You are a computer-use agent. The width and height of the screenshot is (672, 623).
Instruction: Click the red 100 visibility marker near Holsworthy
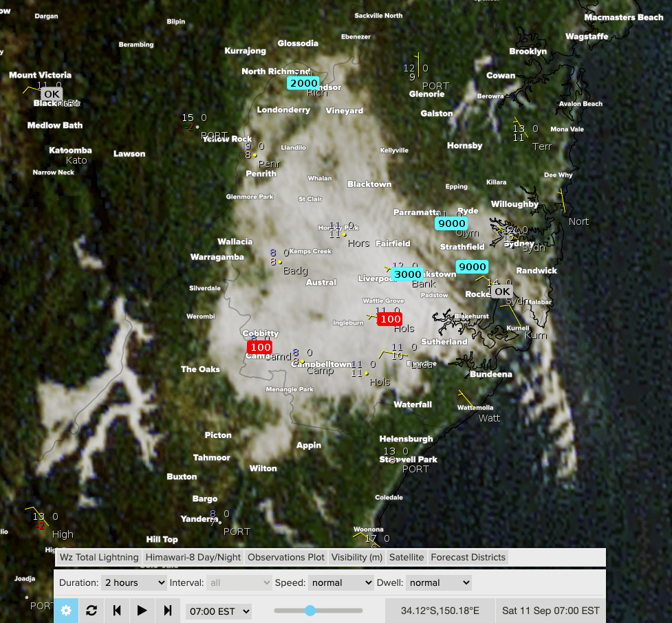[390, 319]
